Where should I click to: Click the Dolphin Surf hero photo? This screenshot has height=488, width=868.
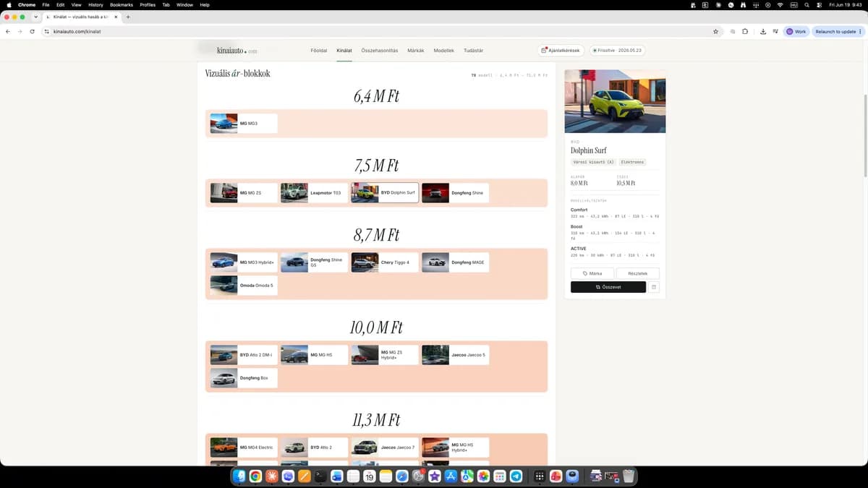615,101
